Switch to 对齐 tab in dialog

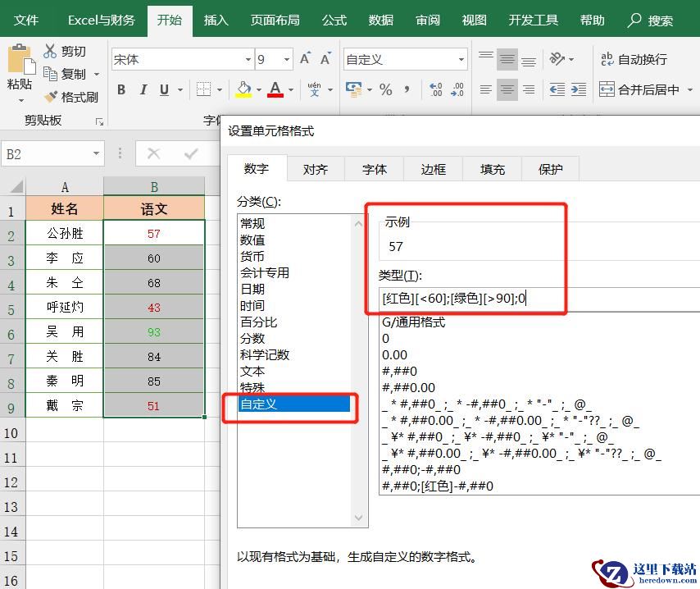pos(316,169)
